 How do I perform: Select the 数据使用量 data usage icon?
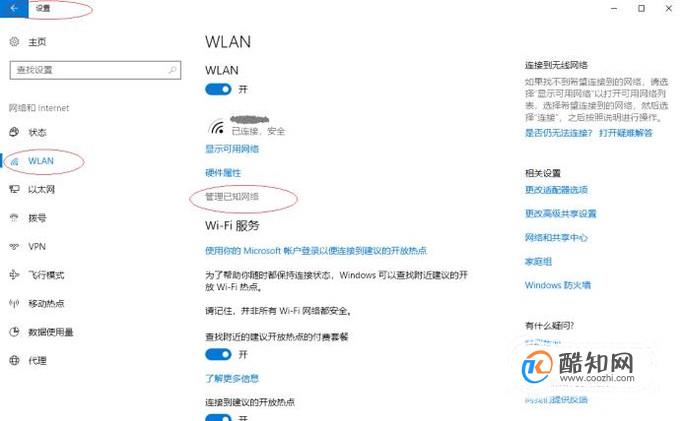(x=14, y=332)
